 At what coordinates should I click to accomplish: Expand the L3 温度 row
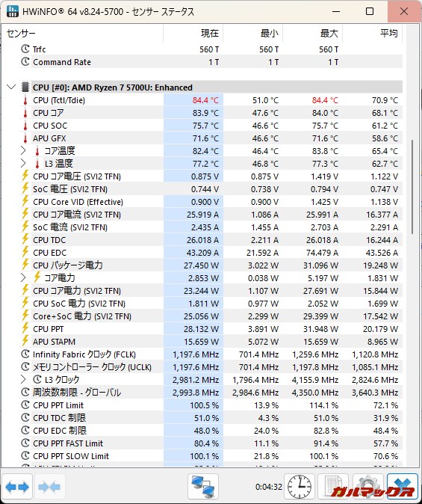tap(23, 163)
